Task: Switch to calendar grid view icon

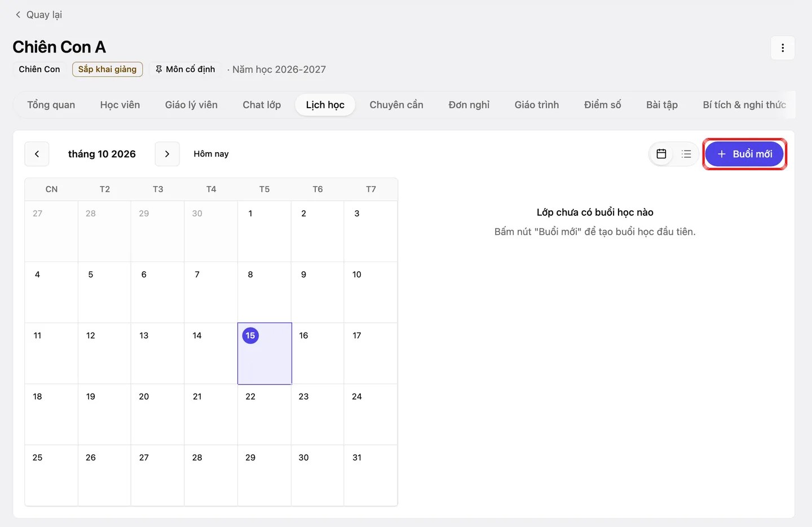Action: 661,154
